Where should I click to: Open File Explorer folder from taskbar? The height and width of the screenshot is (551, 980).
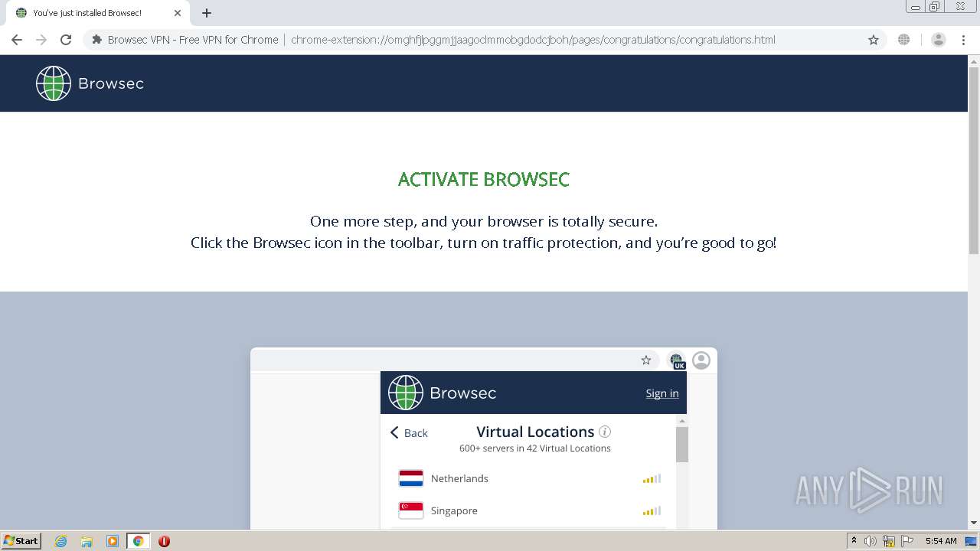tap(87, 541)
